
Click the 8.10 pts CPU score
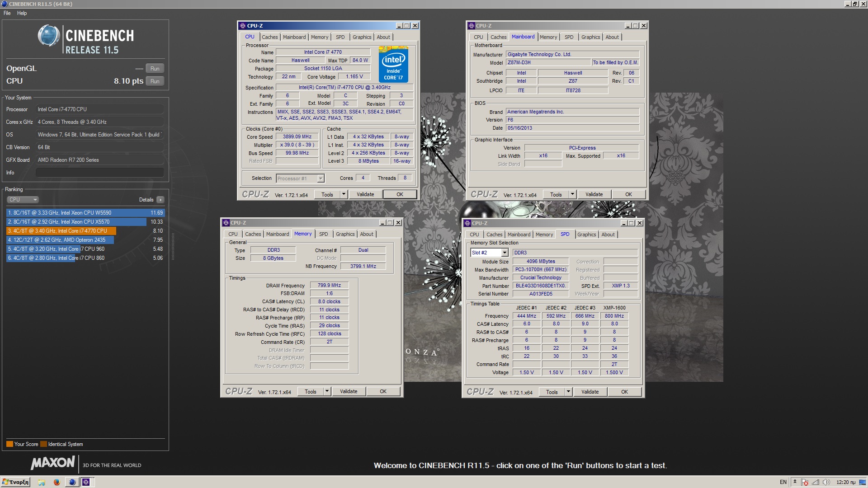128,81
